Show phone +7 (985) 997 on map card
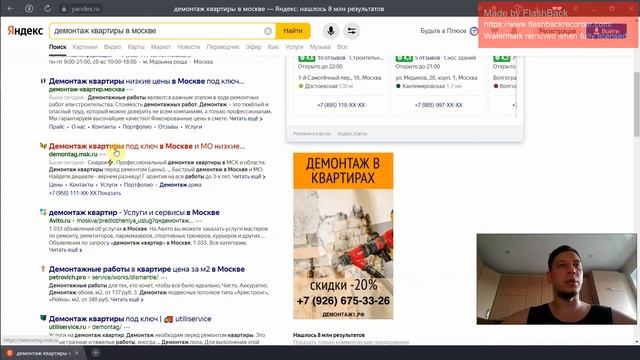Screen dimensions: 640x360 click(438, 105)
